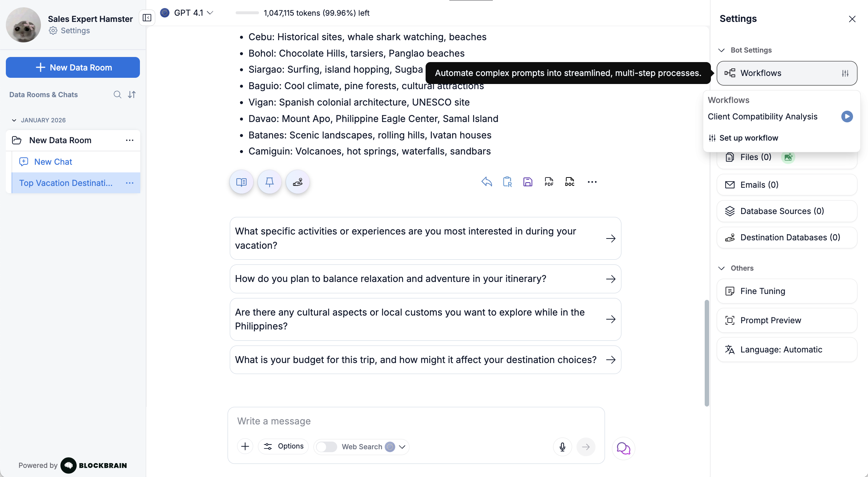The width and height of the screenshot is (868, 477).
Task: Run the Client Compatibility Analysis workflow
Action: (847, 117)
